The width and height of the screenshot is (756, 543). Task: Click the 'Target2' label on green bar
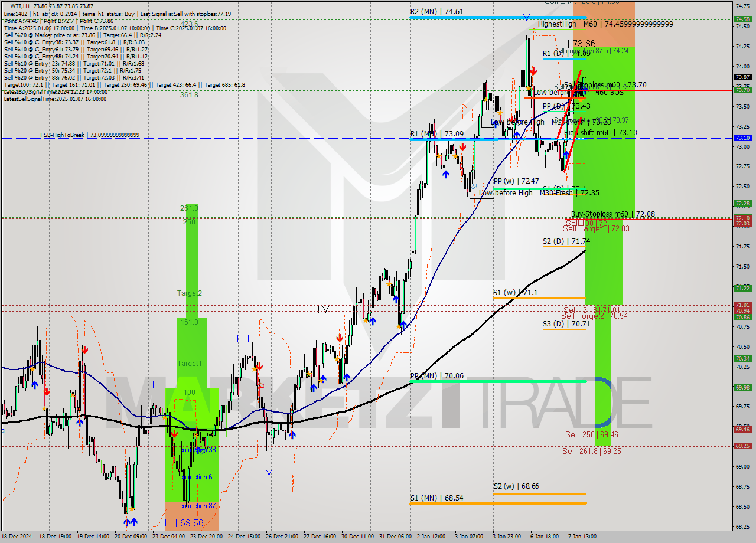pyautogui.click(x=190, y=293)
